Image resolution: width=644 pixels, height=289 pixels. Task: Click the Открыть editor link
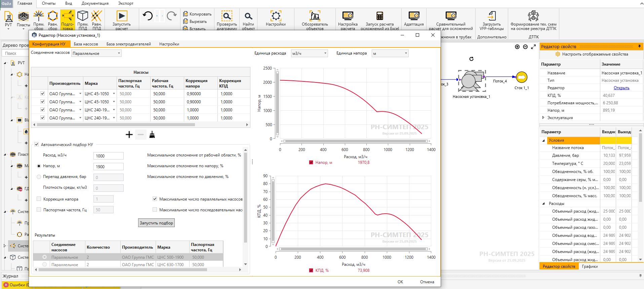point(621,88)
